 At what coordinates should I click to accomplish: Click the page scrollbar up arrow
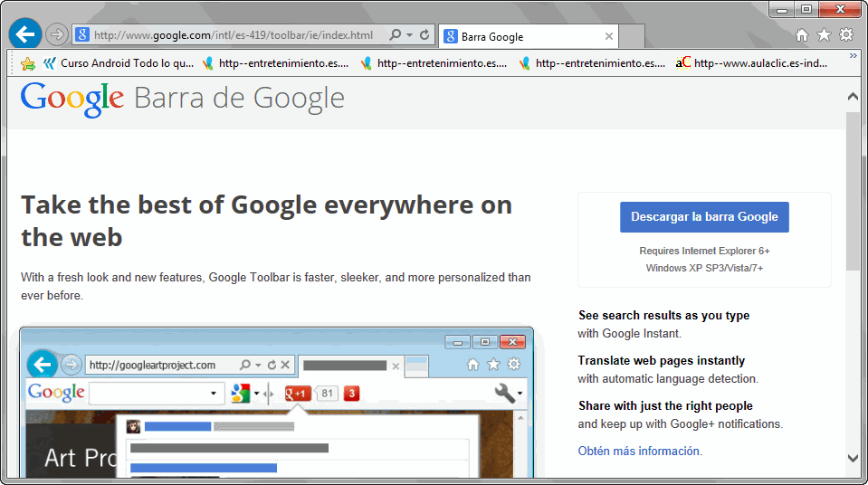tap(853, 97)
